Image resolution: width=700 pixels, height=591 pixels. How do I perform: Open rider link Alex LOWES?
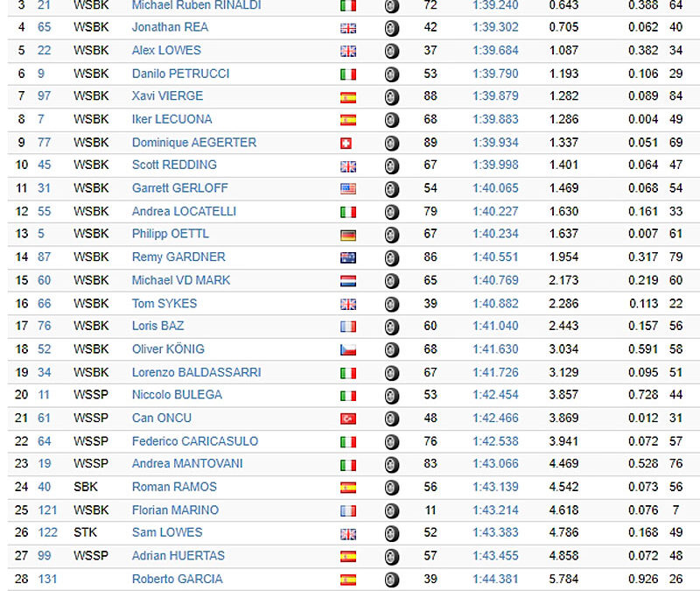click(166, 50)
